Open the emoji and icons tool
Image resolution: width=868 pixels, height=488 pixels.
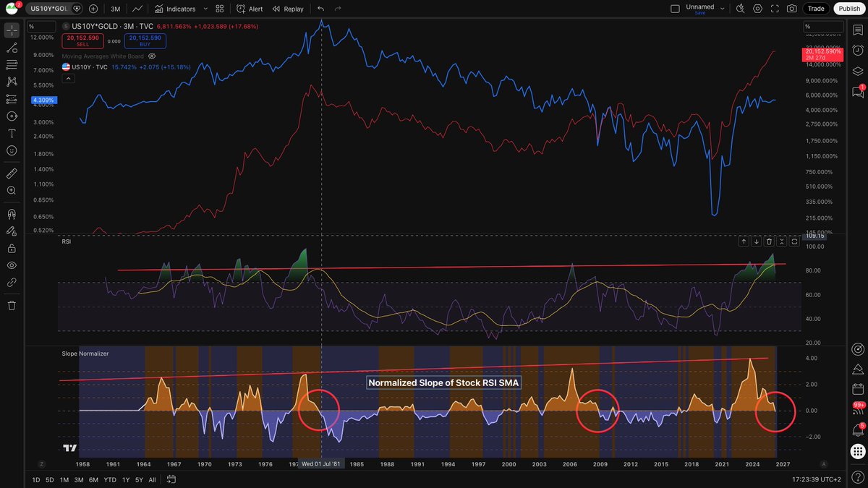(12, 150)
